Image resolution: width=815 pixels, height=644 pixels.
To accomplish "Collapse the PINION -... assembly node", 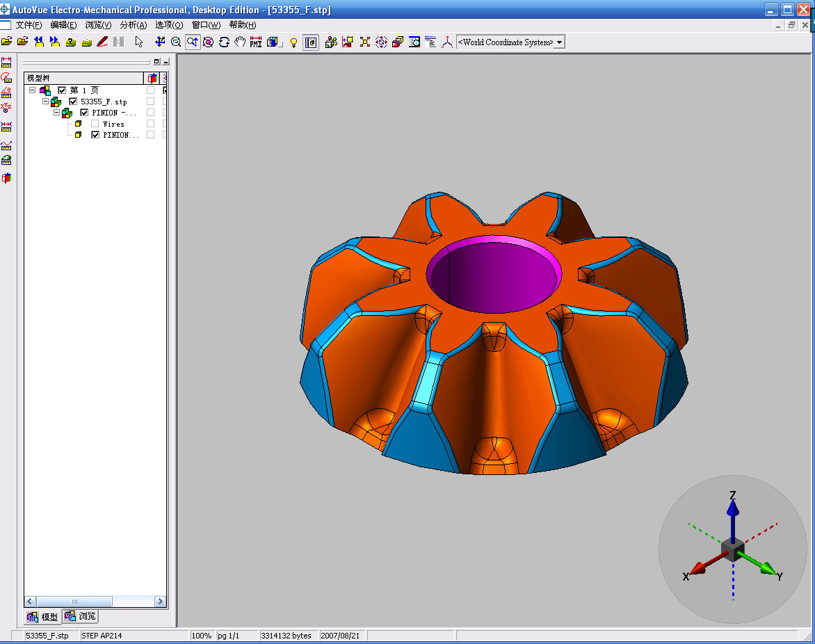I will click(56, 112).
